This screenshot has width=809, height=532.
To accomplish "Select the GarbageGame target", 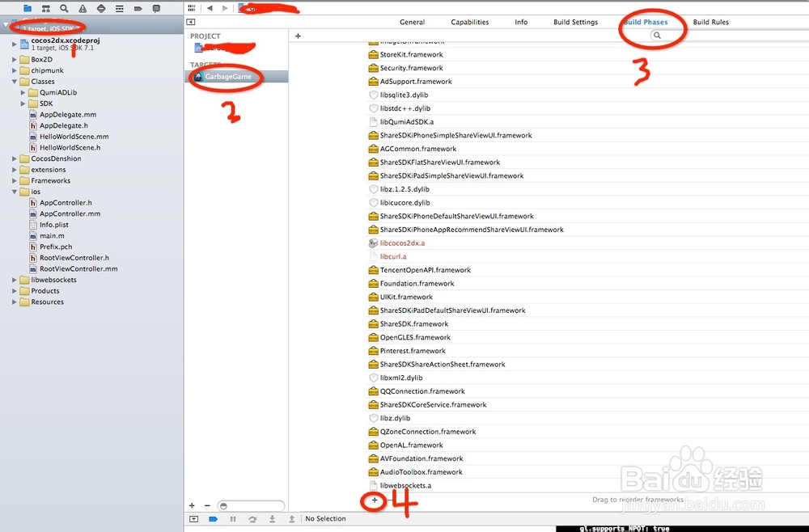I will (236, 76).
